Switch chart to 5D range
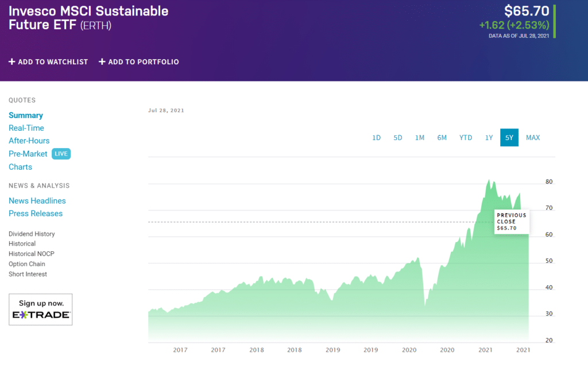This screenshot has height=366, width=588. 398,138
